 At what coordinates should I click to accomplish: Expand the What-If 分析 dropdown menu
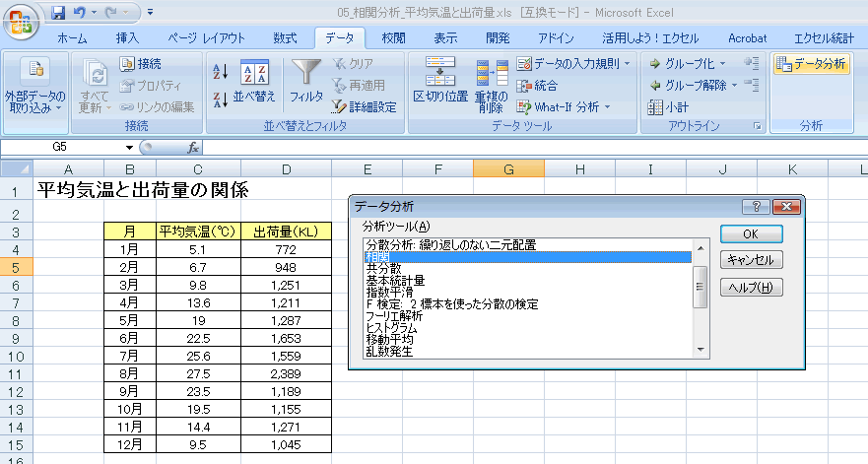click(607, 106)
